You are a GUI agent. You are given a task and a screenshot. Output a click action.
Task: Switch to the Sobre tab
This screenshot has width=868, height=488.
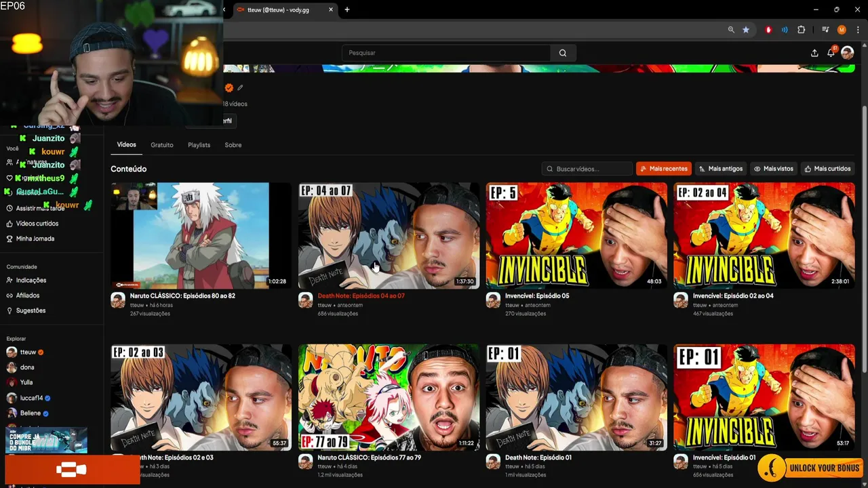233,145
